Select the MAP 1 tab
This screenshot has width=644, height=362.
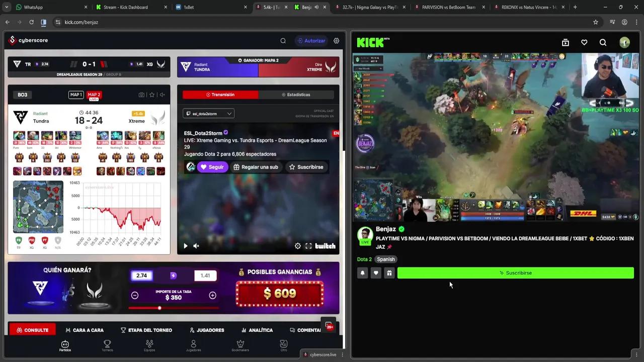tap(76, 95)
